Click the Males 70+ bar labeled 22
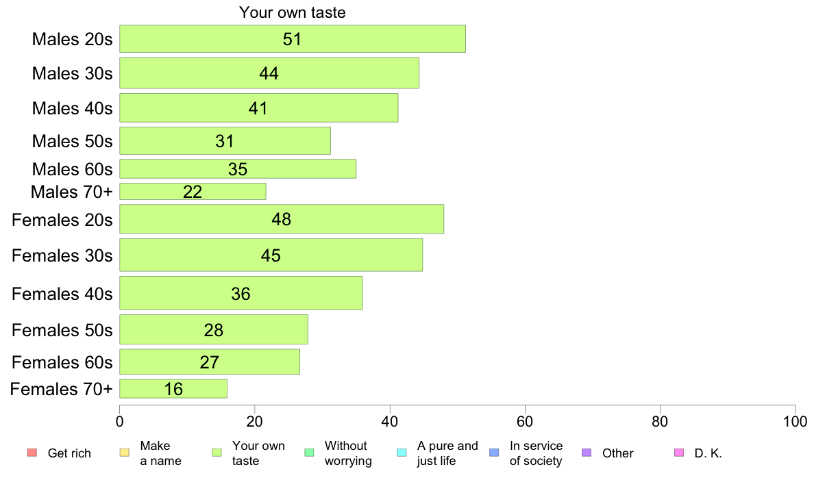Image resolution: width=814 pixels, height=504 pixels. [x=193, y=192]
